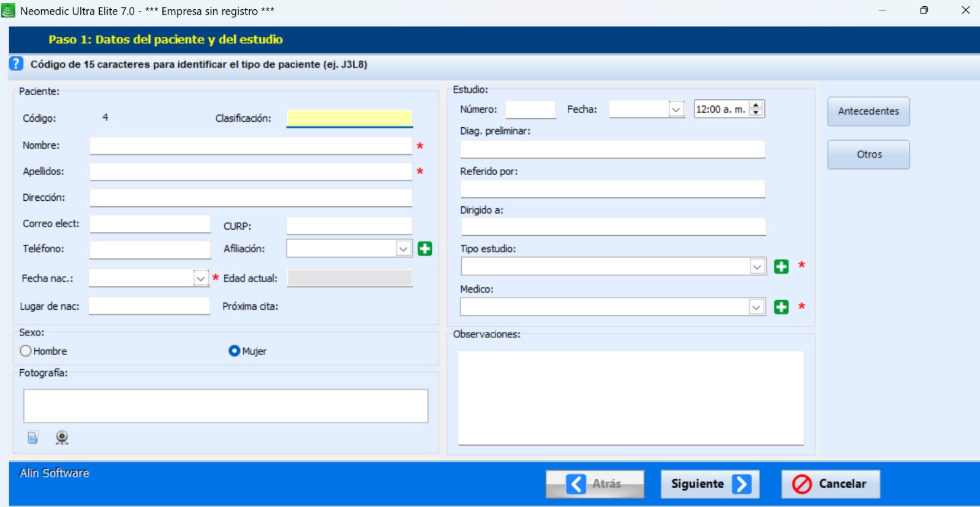Open the Otros button
980x507 pixels.
click(868, 155)
